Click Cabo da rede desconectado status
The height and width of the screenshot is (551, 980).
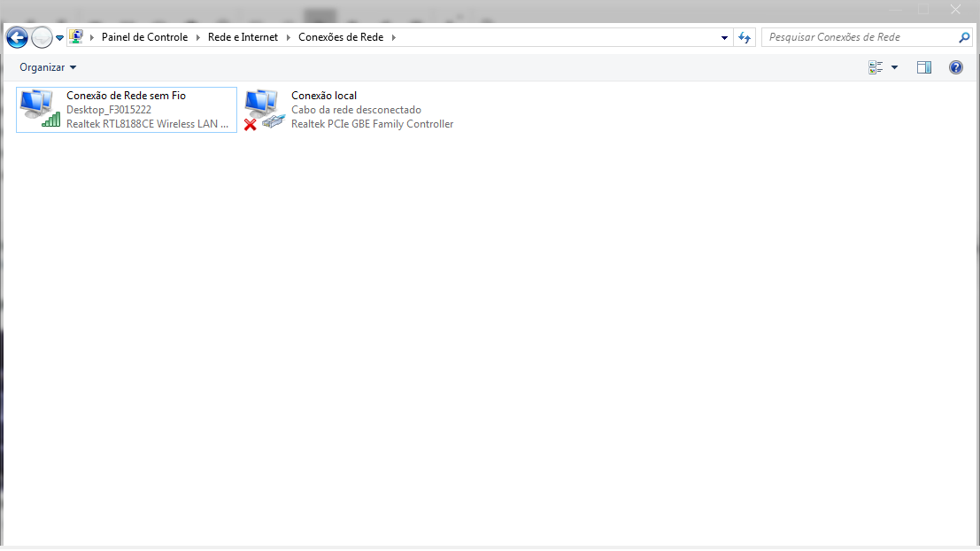[356, 110]
